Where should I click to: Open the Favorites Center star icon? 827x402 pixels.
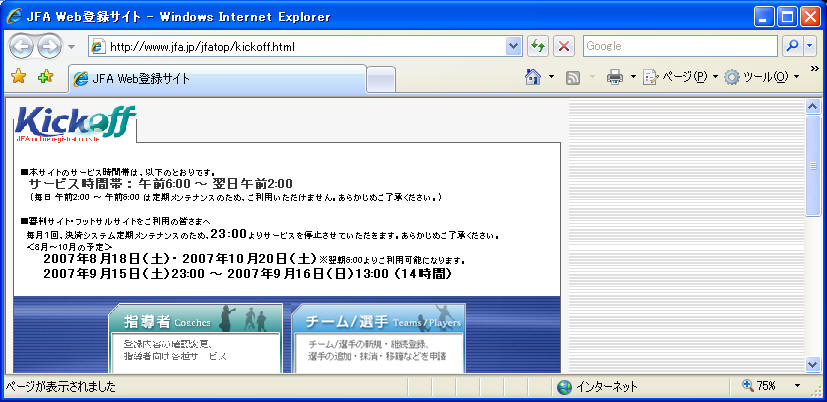(x=18, y=77)
